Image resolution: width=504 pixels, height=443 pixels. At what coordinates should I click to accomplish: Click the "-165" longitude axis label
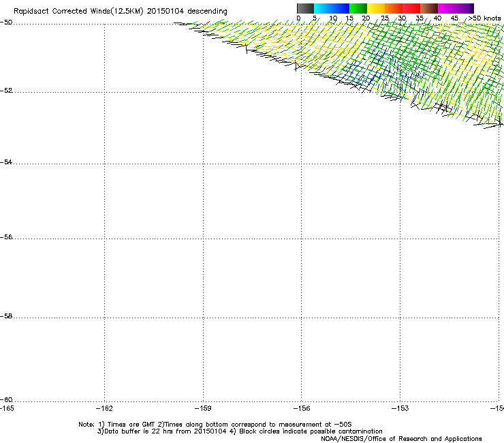point(7,408)
